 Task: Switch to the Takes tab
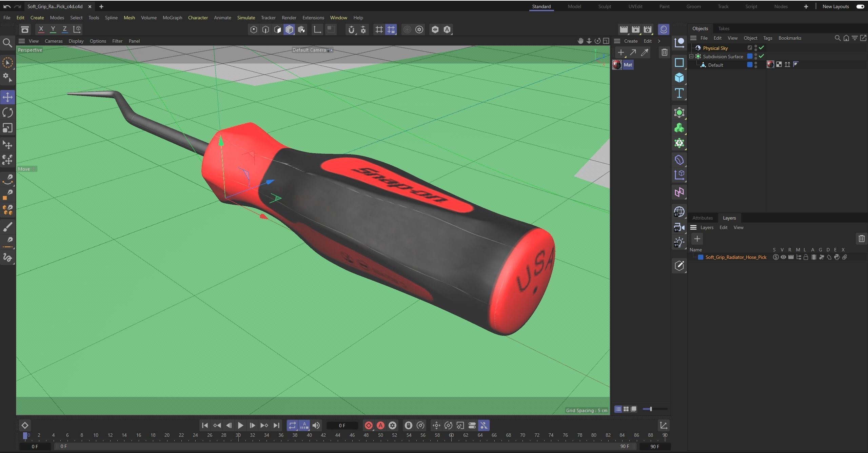tap(724, 28)
